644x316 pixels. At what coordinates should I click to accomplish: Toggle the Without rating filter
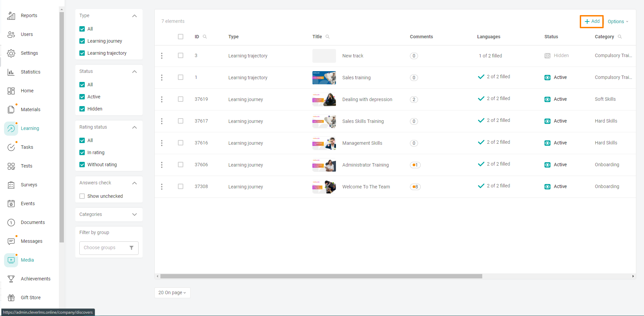point(82,165)
